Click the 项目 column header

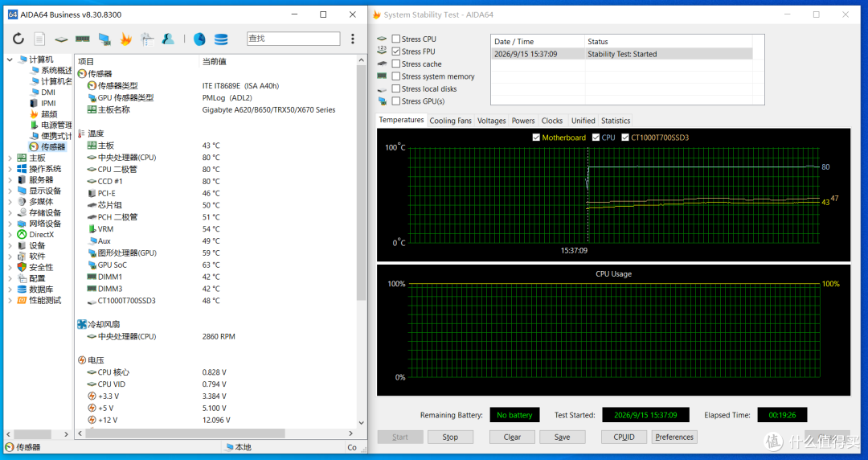tap(137, 61)
